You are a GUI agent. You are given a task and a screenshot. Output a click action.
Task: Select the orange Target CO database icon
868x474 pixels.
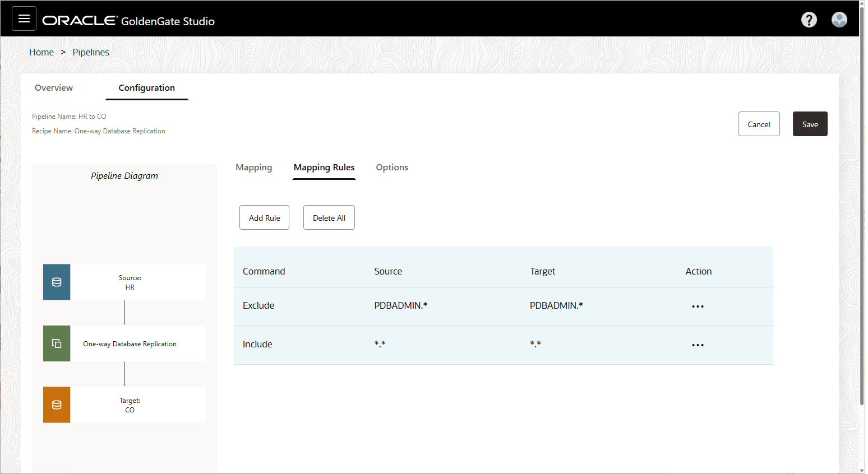click(57, 405)
